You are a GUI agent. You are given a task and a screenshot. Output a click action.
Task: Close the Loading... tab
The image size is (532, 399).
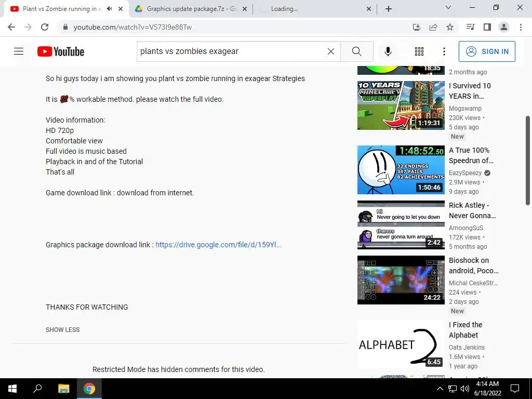click(369, 9)
